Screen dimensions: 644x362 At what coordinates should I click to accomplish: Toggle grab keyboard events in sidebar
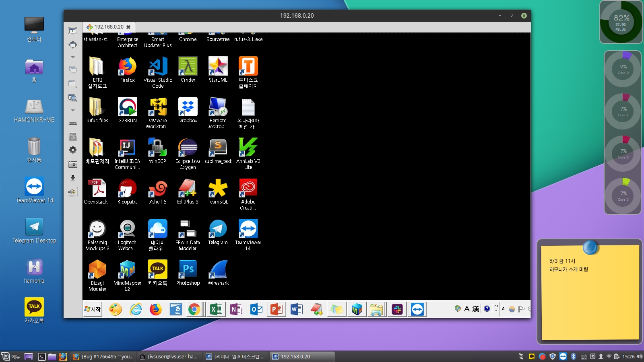73,123
